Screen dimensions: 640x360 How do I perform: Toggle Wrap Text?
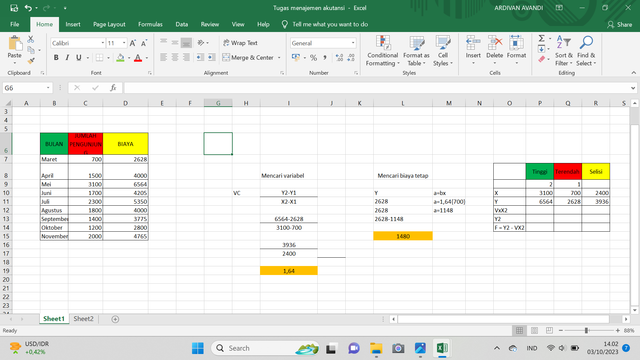(240, 43)
